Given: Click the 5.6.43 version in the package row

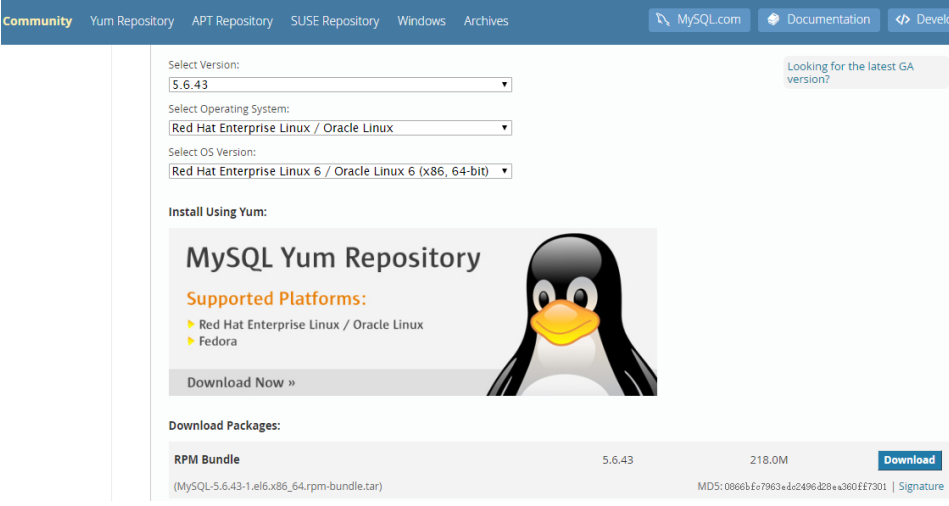Looking at the screenshot, I should click(x=617, y=460).
